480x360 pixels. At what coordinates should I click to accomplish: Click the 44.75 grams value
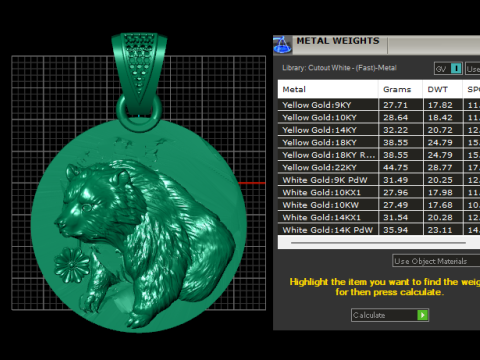tap(395, 167)
